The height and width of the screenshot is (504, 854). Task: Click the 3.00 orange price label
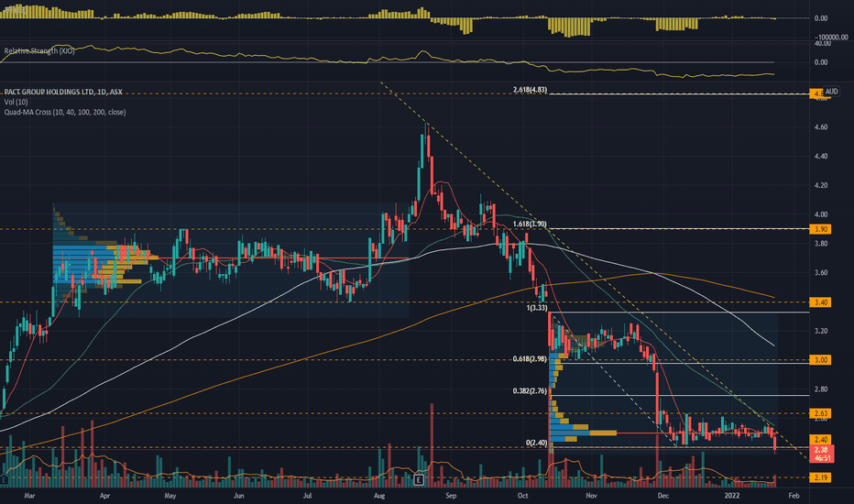(820, 360)
